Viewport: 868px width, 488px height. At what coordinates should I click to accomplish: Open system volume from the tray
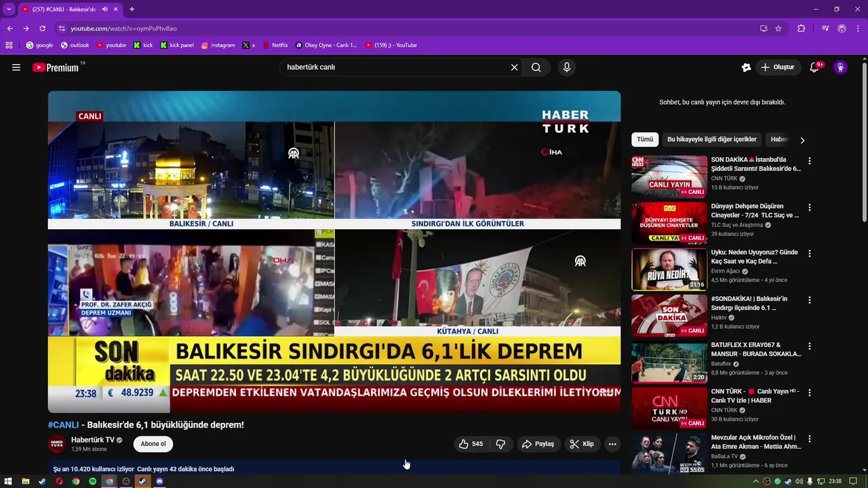tap(799, 481)
